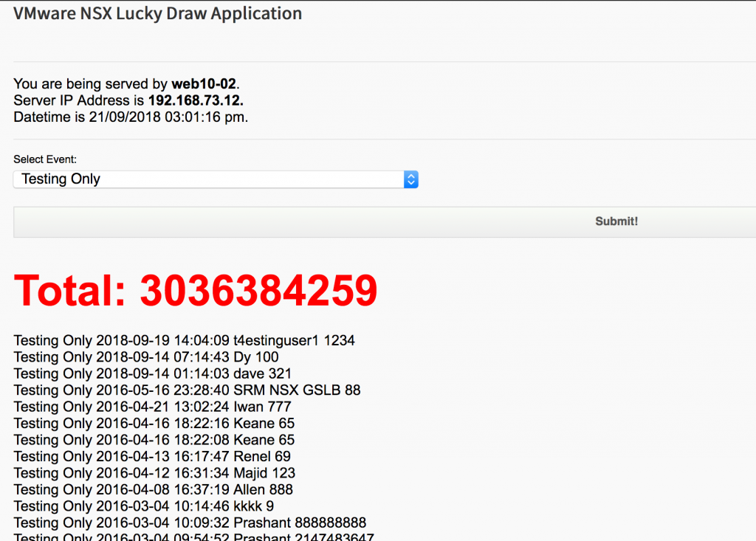The width and height of the screenshot is (756, 541).
Task: Select the Keane 65 entry at 18:22:08
Action: (x=154, y=440)
